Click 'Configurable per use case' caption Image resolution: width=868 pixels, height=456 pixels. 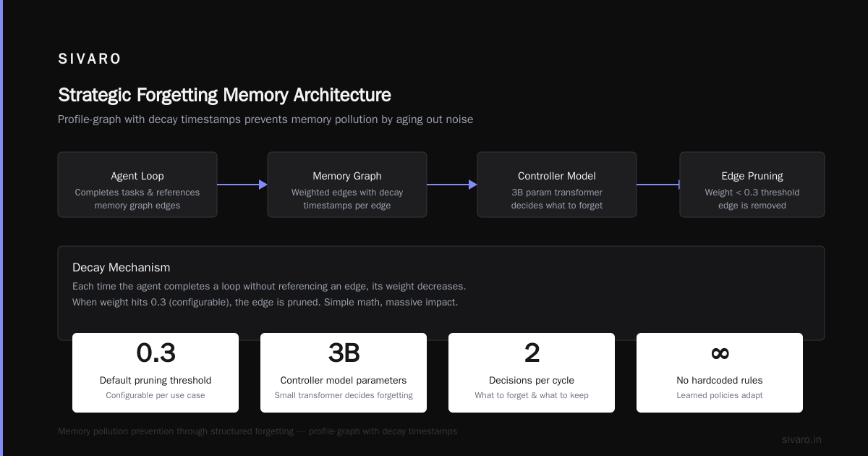point(156,395)
